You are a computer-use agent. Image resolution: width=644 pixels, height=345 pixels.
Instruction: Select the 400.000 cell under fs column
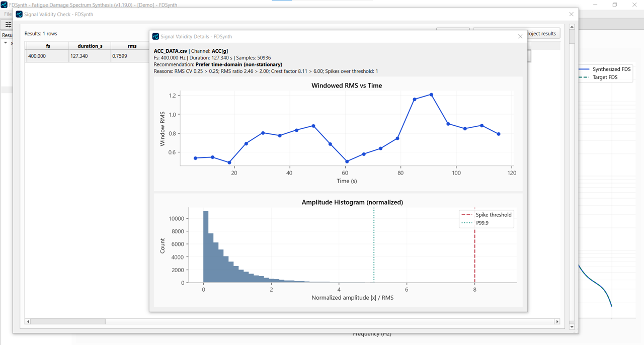tap(38, 56)
